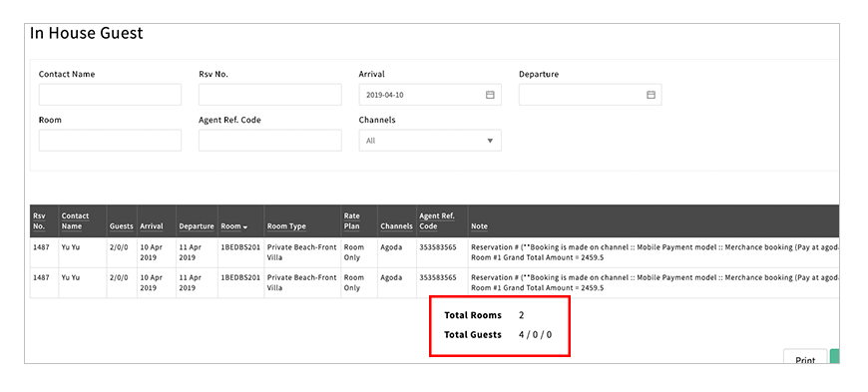Click Private Beach-Front Villa in second row
Screen dimensions: 868x392
(x=301, y=282)
